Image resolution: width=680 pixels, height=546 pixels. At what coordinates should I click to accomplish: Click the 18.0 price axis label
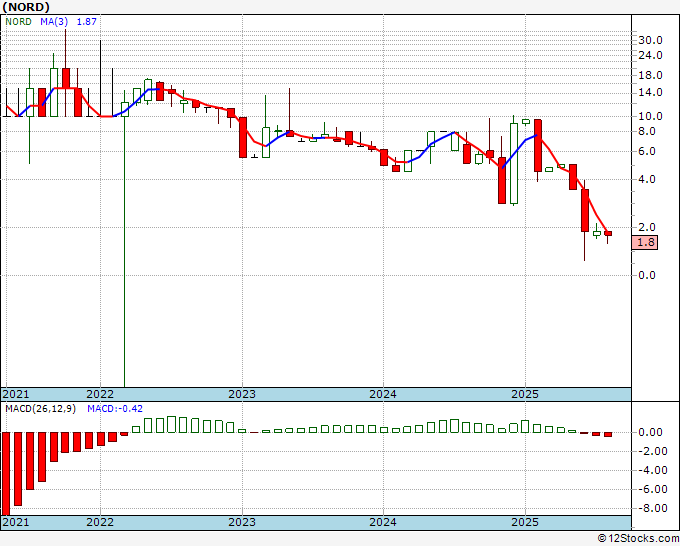(x=651, y=75)
